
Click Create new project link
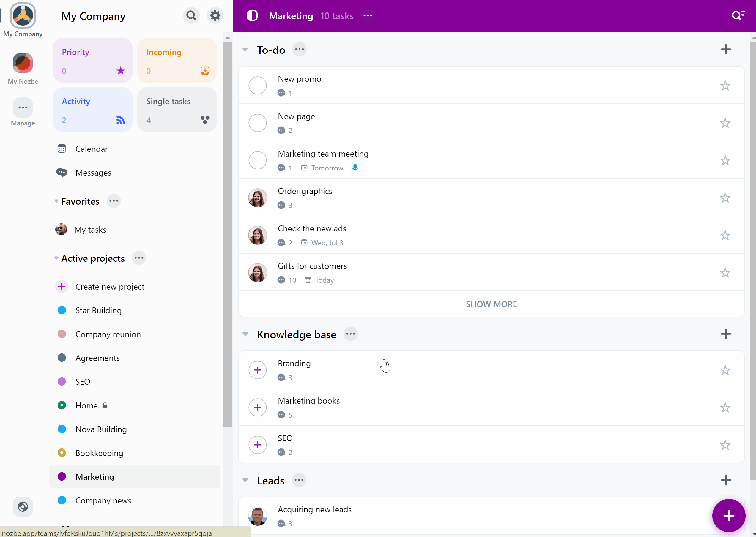coord(109,286)
